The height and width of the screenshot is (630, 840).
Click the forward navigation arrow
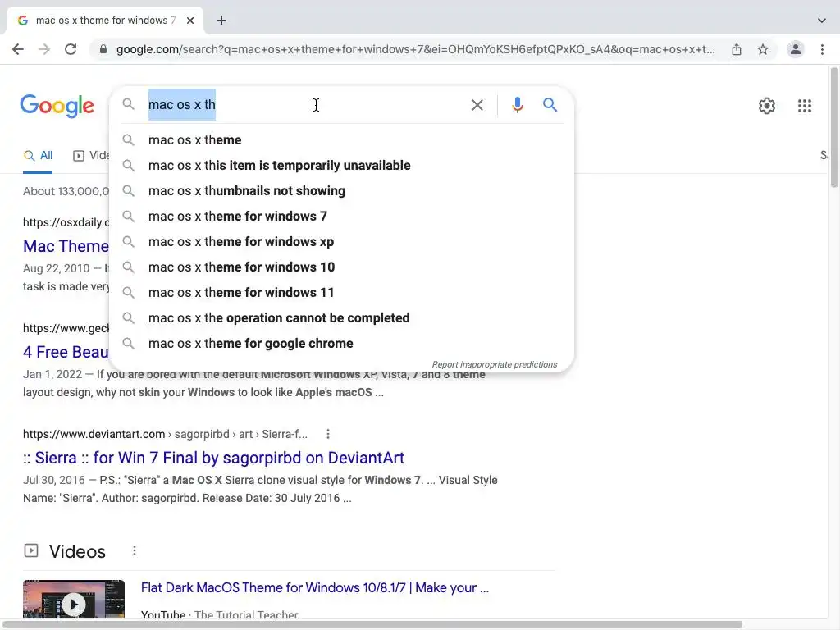point(44,49)
